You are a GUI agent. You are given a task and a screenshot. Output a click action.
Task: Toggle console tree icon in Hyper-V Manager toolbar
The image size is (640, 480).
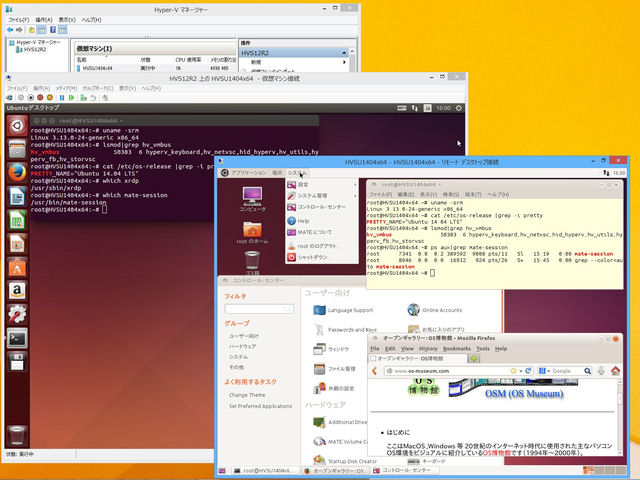click(41, 30)
